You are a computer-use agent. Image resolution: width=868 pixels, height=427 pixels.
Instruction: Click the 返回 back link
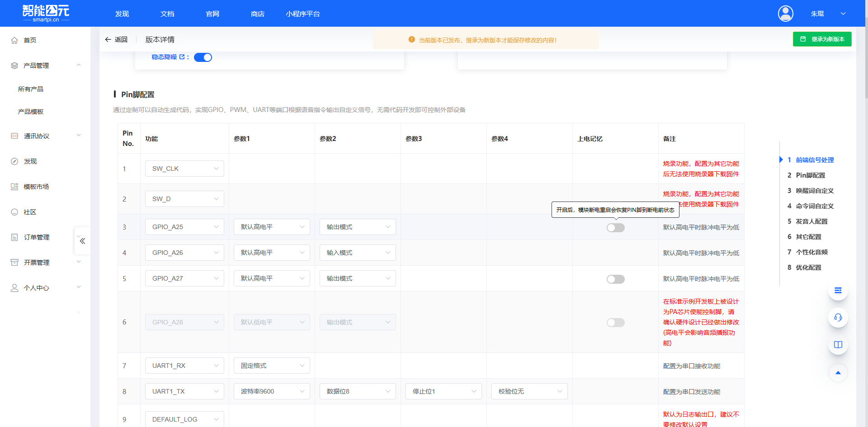pos(116,40)
